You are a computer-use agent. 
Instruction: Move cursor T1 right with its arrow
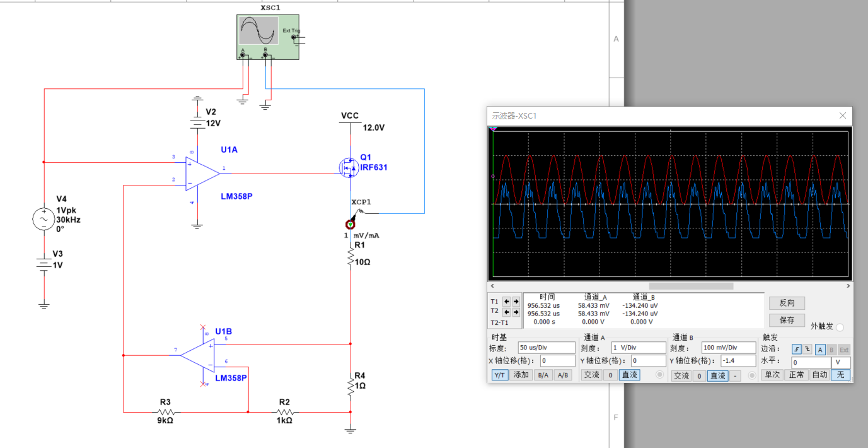point(516,302)
